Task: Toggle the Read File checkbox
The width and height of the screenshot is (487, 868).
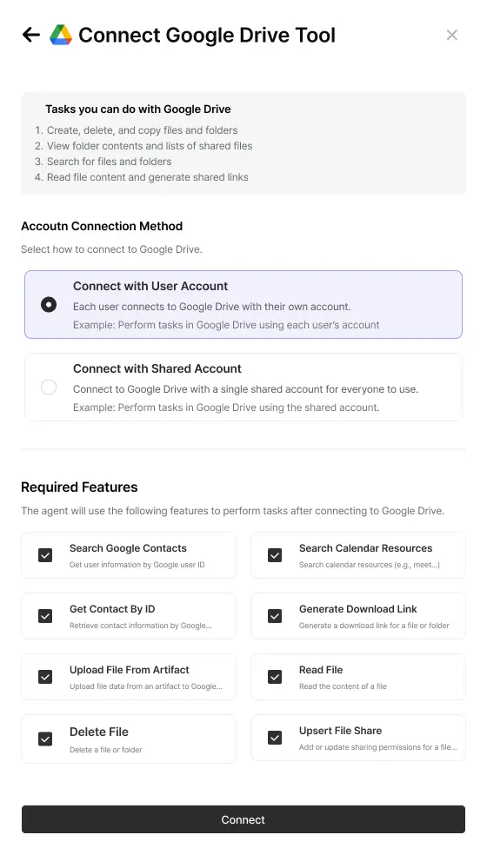Action: 275,677
